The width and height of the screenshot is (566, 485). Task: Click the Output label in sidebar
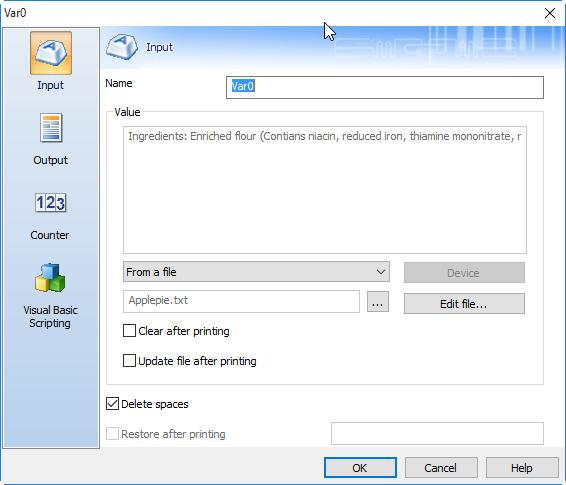click(x=51, y=160)
